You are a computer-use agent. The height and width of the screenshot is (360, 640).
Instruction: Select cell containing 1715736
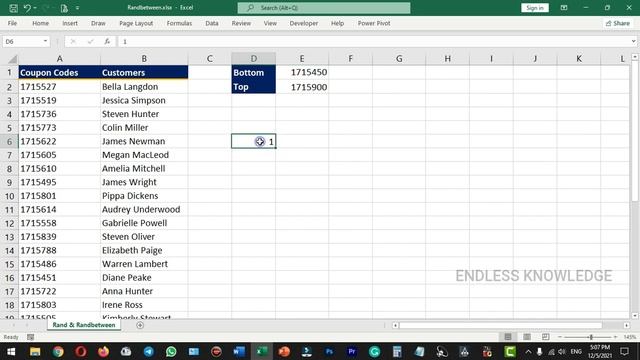[60, 114]
